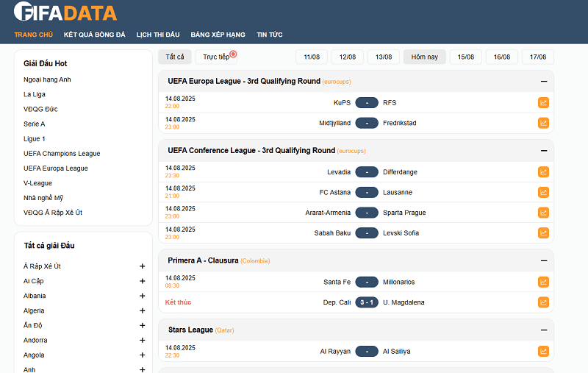
Task: Open stats chart icon for Levadia vs Differdange
Action: (x=543, y=172)
